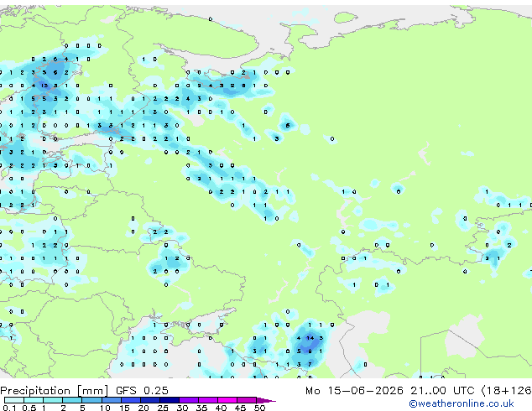Click the '(18+126' forecast run text
The width and height of the screenshot is (532, 411).
[x=506, y=391]
